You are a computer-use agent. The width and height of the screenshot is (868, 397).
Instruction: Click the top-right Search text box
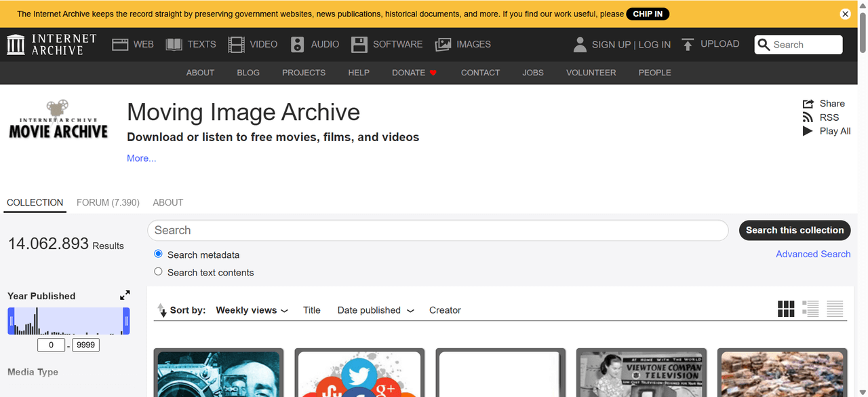(798, 45)
